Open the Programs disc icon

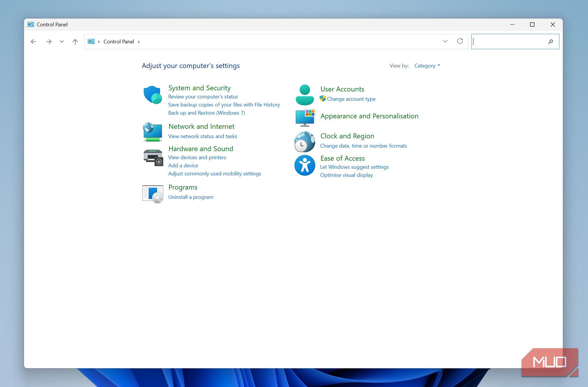click(153, 194)
